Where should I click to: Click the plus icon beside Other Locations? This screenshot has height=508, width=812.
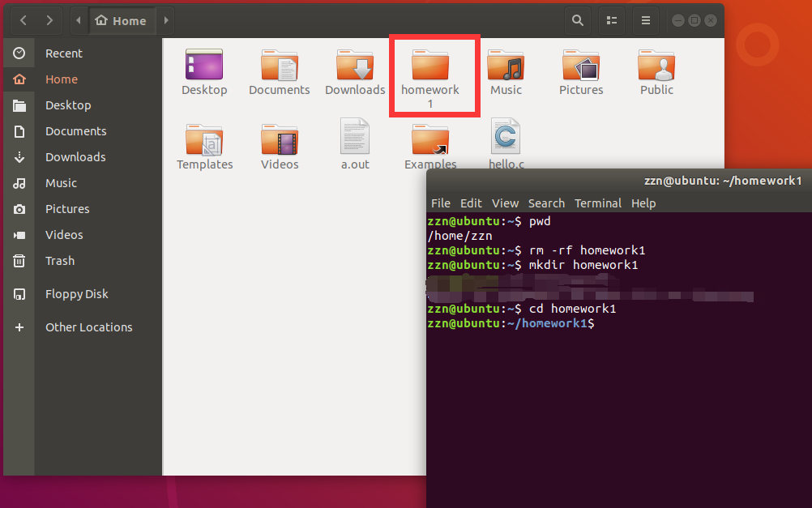[19, 327]
